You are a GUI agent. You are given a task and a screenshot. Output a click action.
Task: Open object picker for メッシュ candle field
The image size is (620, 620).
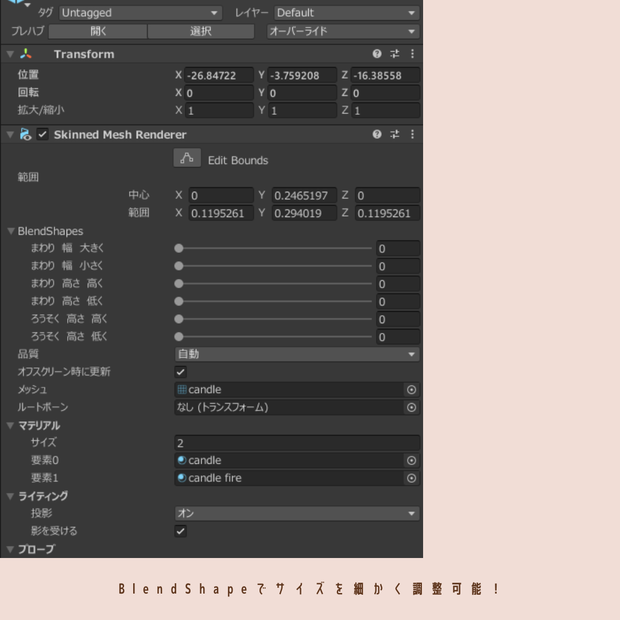point(411,390)
